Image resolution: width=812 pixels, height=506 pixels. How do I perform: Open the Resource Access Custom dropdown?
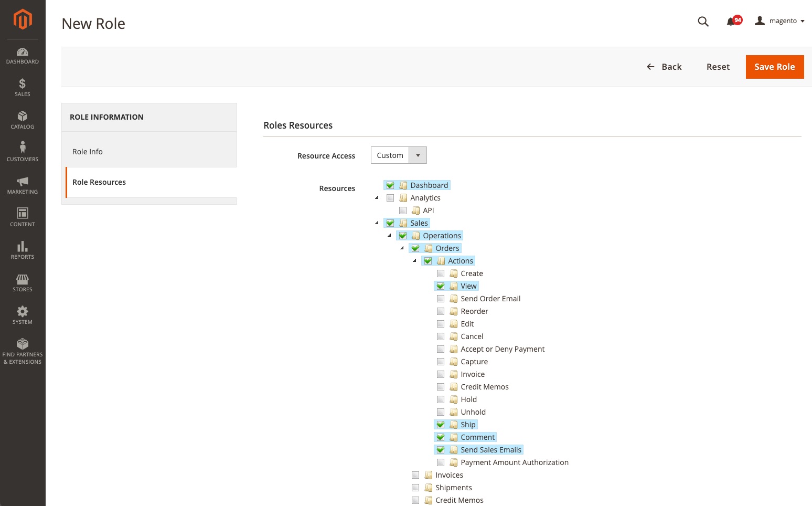[x=399, y=155]
